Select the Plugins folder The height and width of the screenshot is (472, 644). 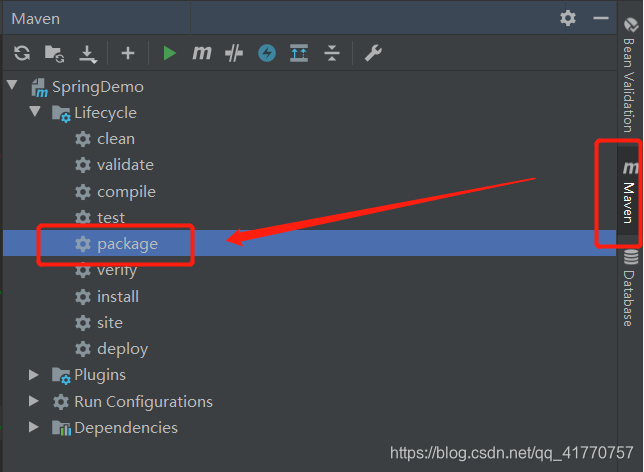click(x=100, y=375)
